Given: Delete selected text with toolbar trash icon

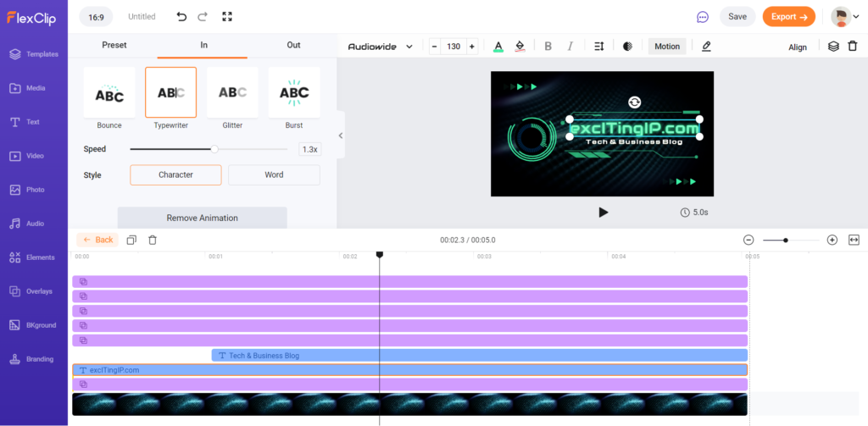Looking at the screenshot, I should click(x=853, y=47).
